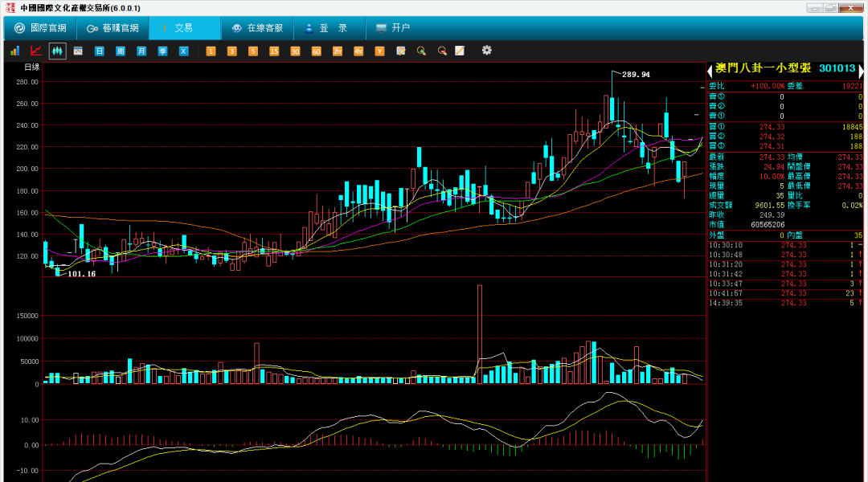
Task: Click the 101.16 low price label
Action: [x=81, y=274]
